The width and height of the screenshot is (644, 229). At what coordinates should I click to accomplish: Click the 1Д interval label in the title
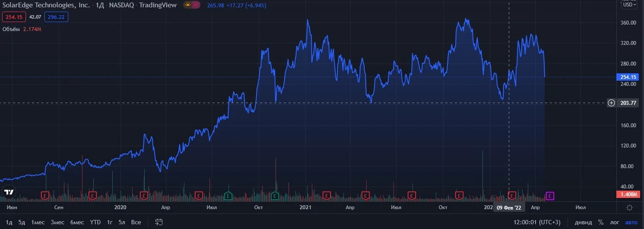(x=100, y=6)
